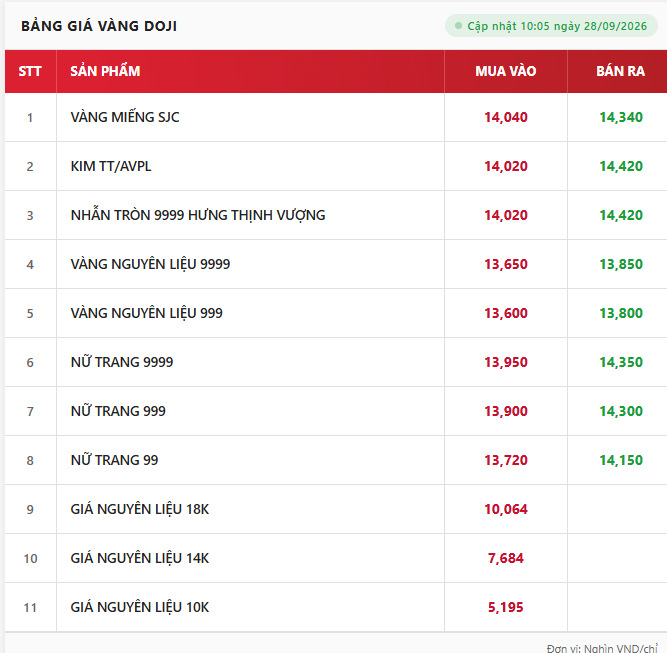
Task: Select GIÁ NGUYÊN LIỆU 14K product name
Action: [x=140, y=558]
